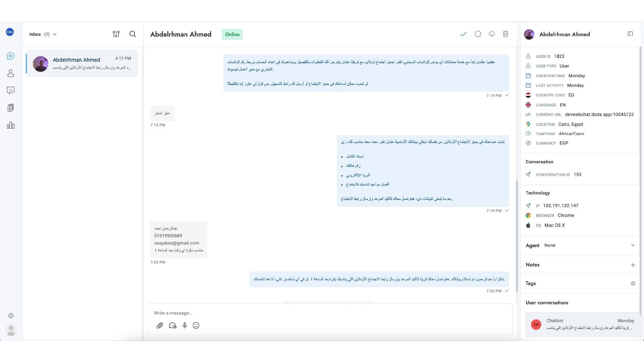Toggle the circle unread status icon
The image size is (644, 362).
[x=478, y=34]
